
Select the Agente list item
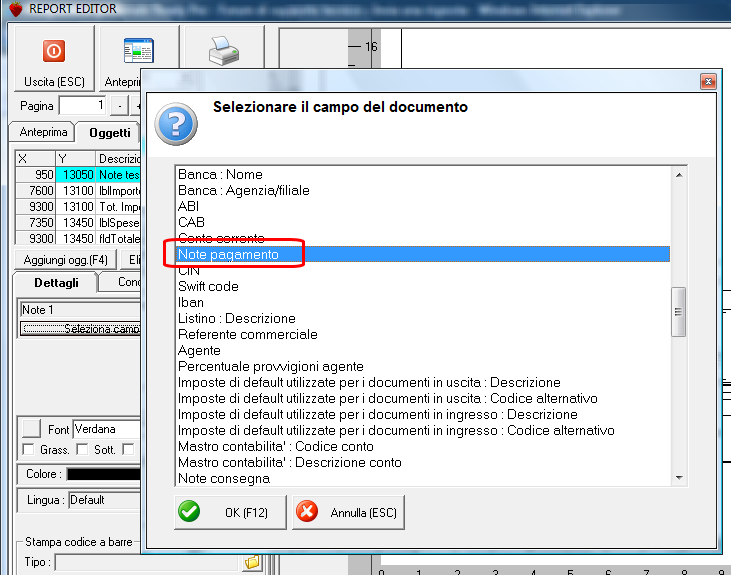tap(423, 350)
